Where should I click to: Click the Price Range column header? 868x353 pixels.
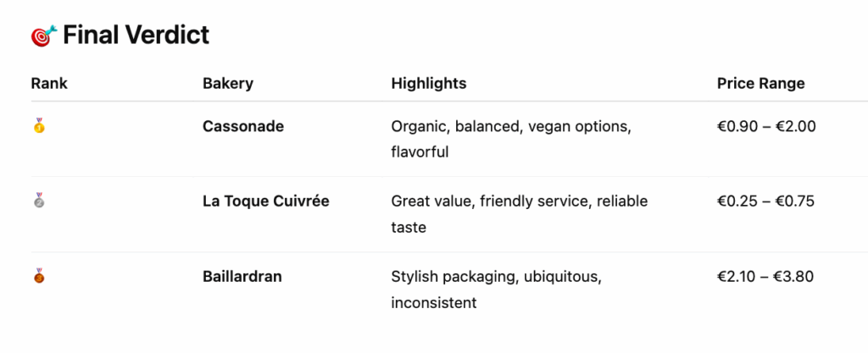[761, 84]
